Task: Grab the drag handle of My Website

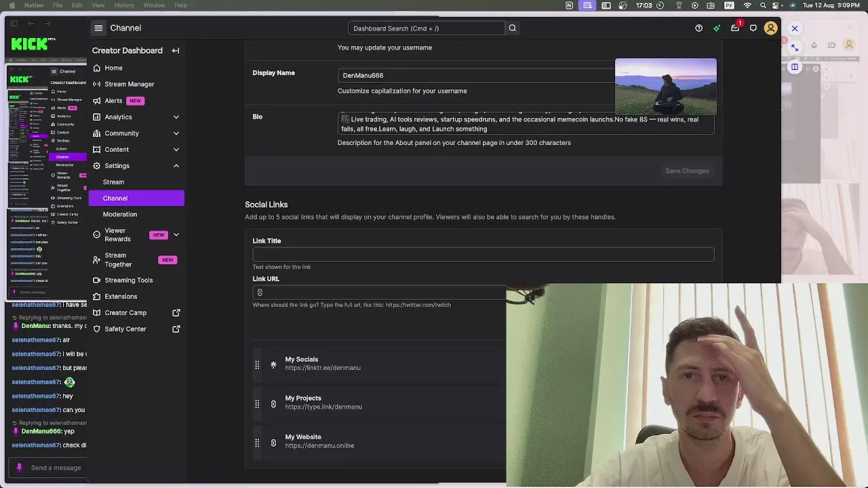Action: click(257, 442)
